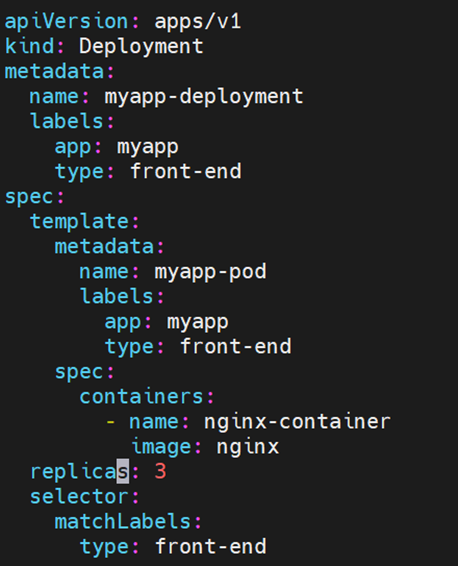
Task: Click the image key
Action: point(161,447)
